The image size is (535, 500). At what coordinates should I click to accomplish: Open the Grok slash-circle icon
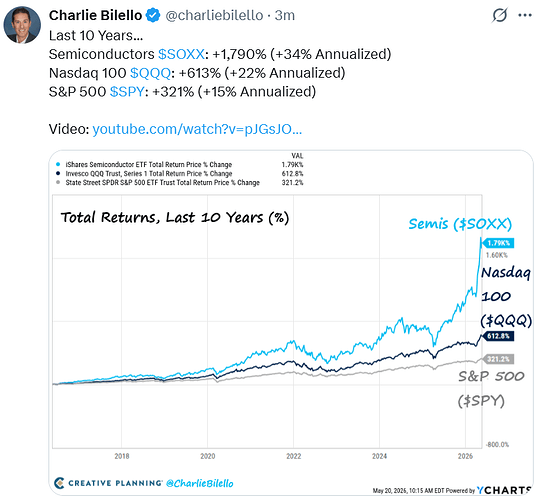pos(500,15)
